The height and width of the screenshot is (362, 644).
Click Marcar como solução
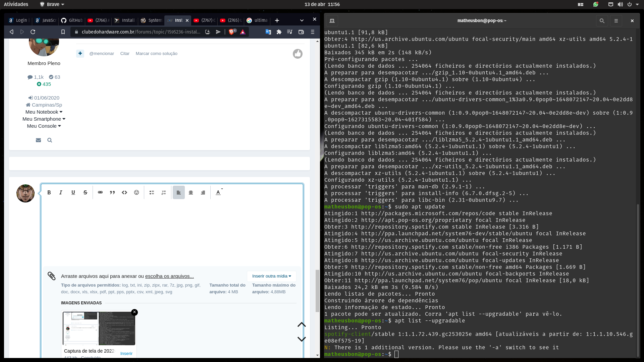156,54
